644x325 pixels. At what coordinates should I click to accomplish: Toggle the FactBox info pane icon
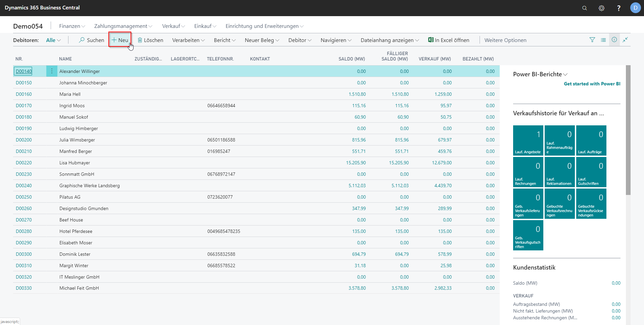point(614,40)
